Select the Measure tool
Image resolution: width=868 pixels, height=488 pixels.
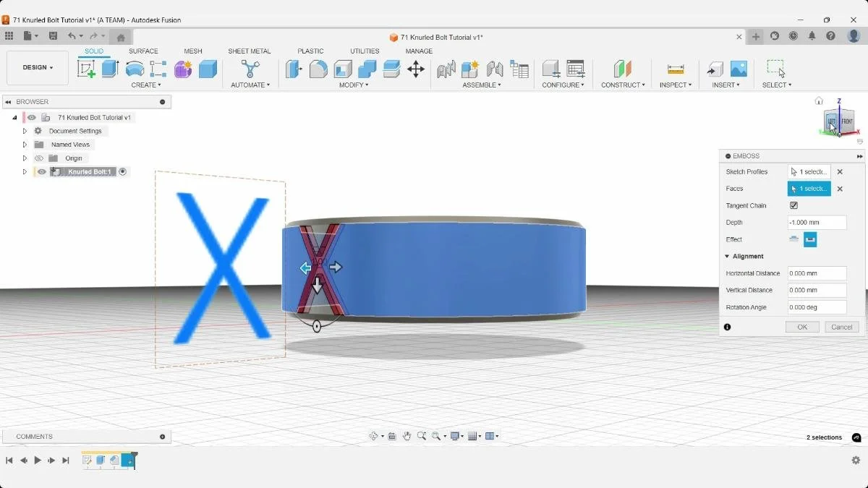click(676, 69)
